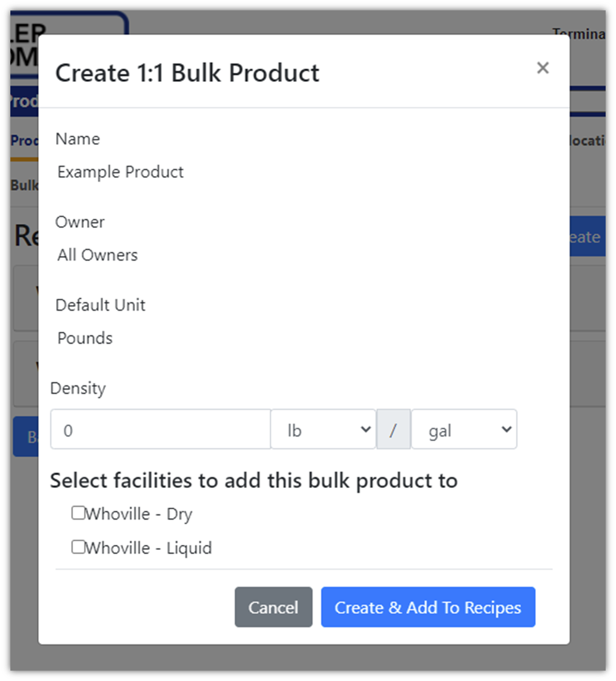Click the Example Product name value
This screenshot has height=681, width=616.
pos(120,172)
